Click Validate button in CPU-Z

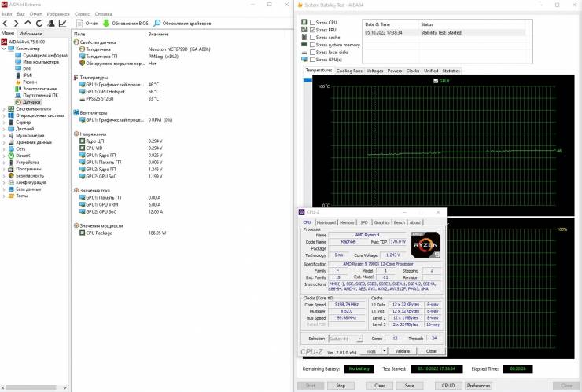tap(403, 351)
